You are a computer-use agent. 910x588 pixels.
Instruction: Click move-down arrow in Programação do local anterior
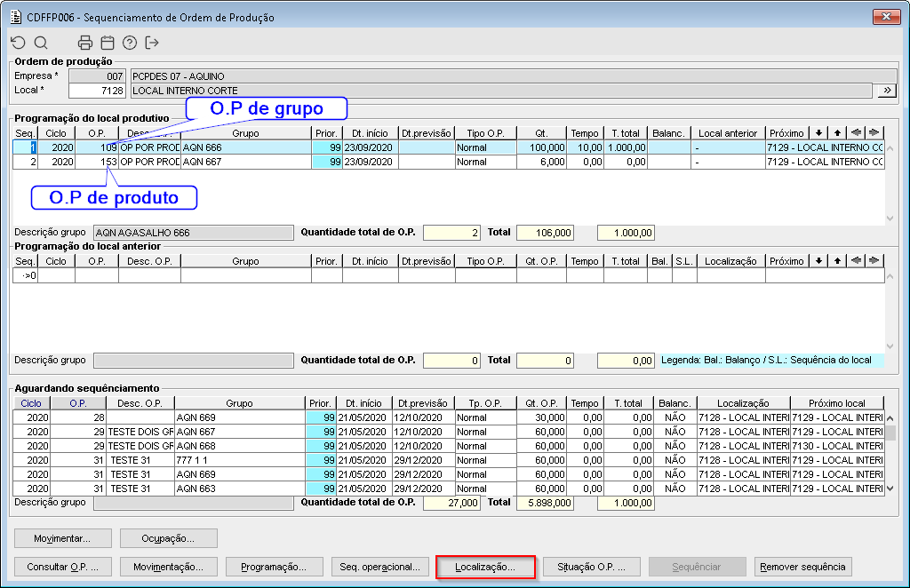(818, 261)
